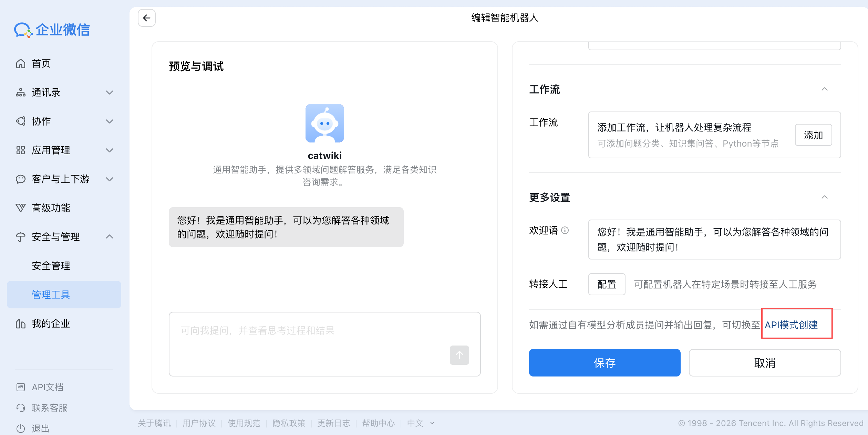Select 安全管理 submenu item

click(51, 266)
